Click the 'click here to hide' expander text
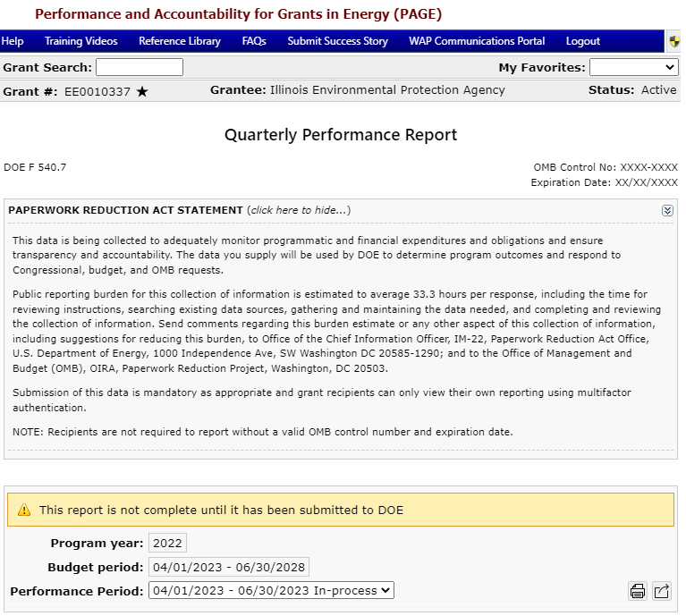The image size is (686, 616). [x=299, y=210]
